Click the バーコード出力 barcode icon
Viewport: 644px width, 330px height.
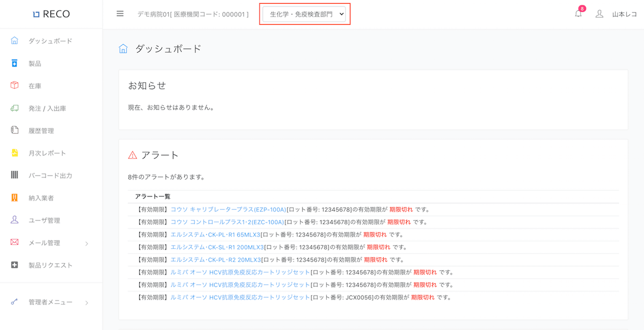[x=14, y=175]
